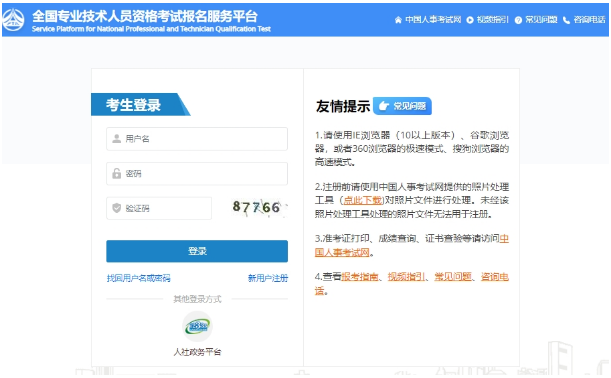
Task: Click the 常见问题 button beside 友情提示
Action: coord(402,106)
